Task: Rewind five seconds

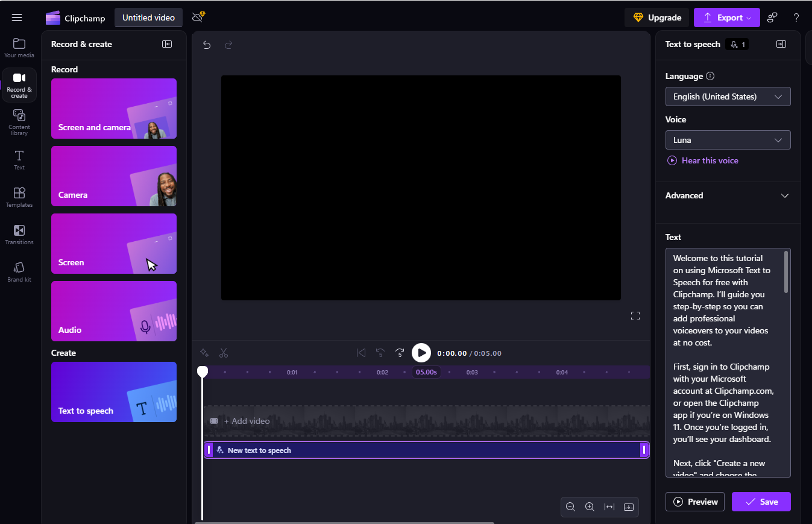Action: click(x=380, y=353)
